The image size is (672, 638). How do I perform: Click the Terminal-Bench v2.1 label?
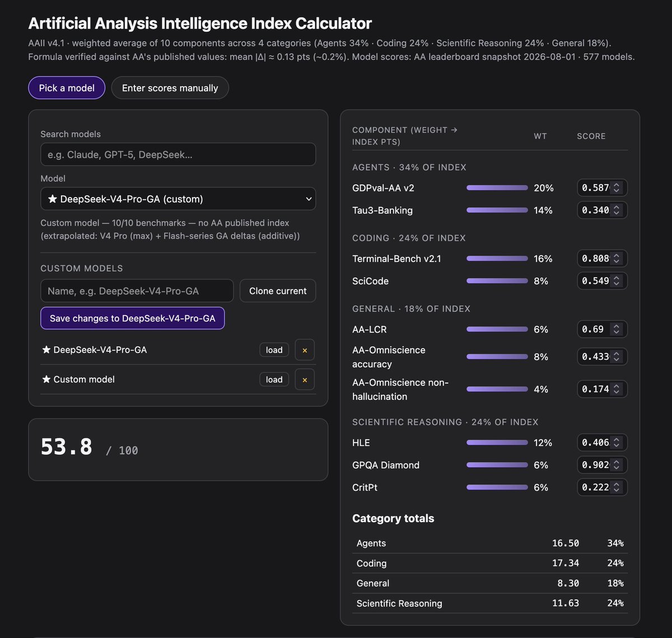tap(396, 258)
